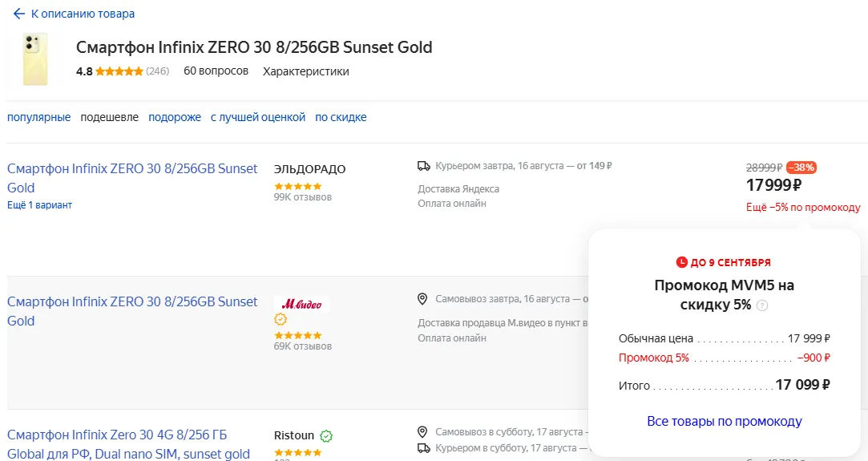Open the 60 вопросов section
This screenshot has width=868, height=461.
click(216, 71)
